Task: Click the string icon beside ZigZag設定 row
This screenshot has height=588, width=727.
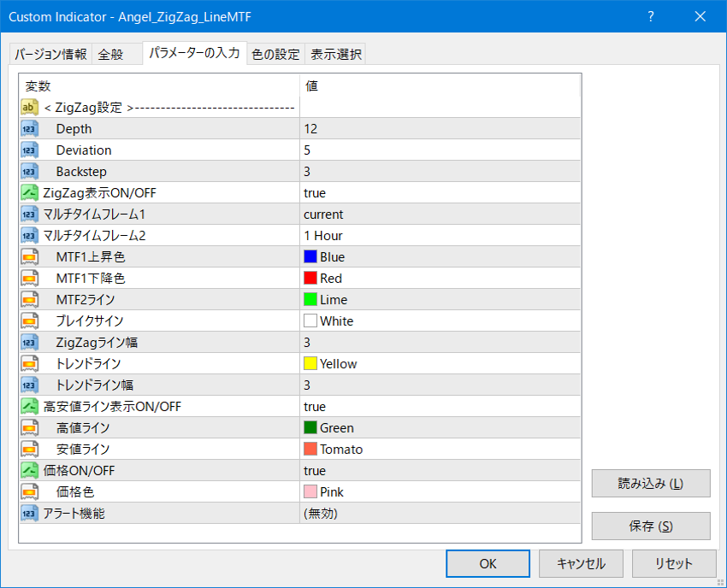Action: (29, 108)
